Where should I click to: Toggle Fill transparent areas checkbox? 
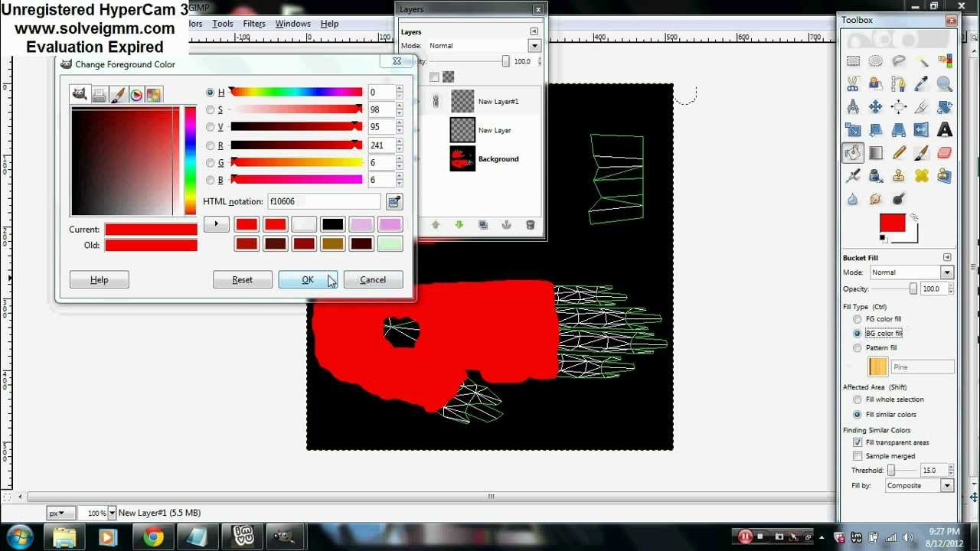tap(857, 442)
